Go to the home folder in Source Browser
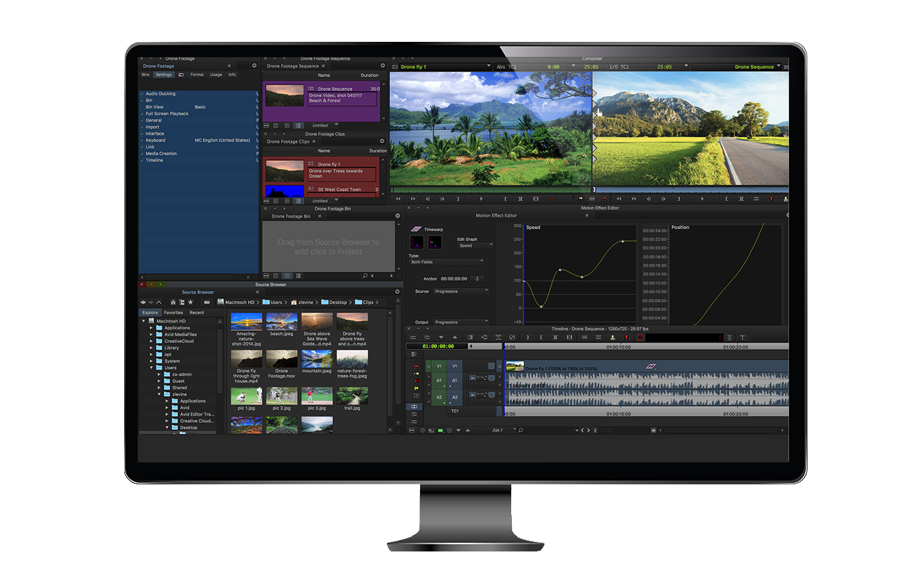This screenshot has width=924, height=586. pos(173,302)
